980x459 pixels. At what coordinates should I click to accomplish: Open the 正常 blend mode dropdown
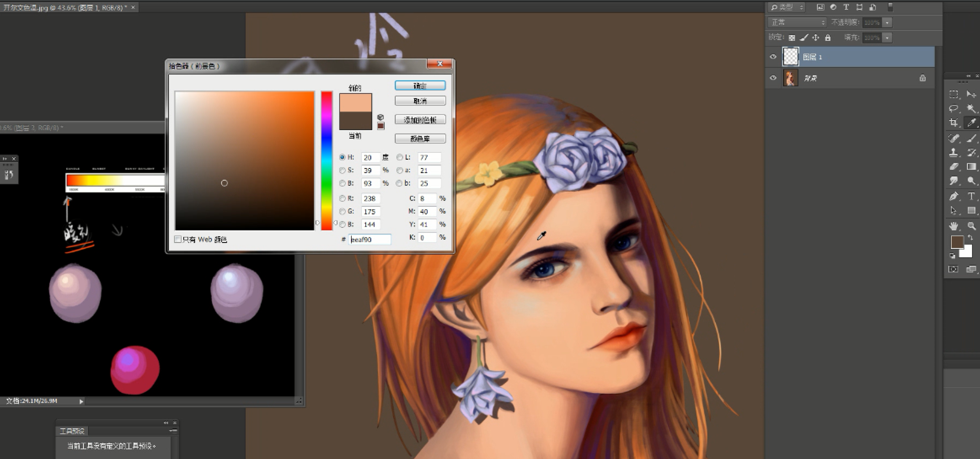click(797, 22)
